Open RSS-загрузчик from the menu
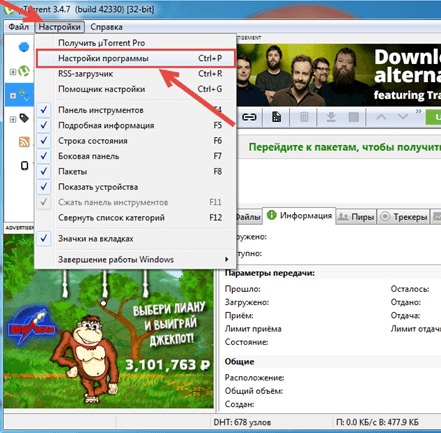Image resolution: width=441 pixels, height=433 pixels. 135,74
